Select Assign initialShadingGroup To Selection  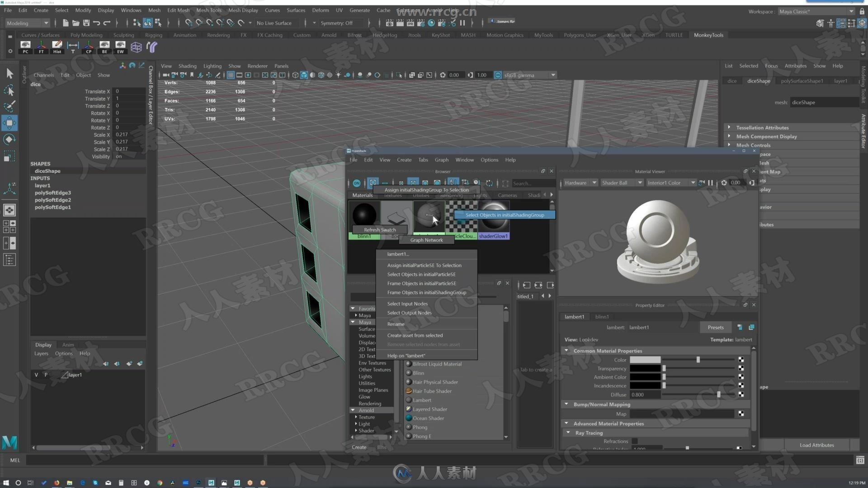426,190
